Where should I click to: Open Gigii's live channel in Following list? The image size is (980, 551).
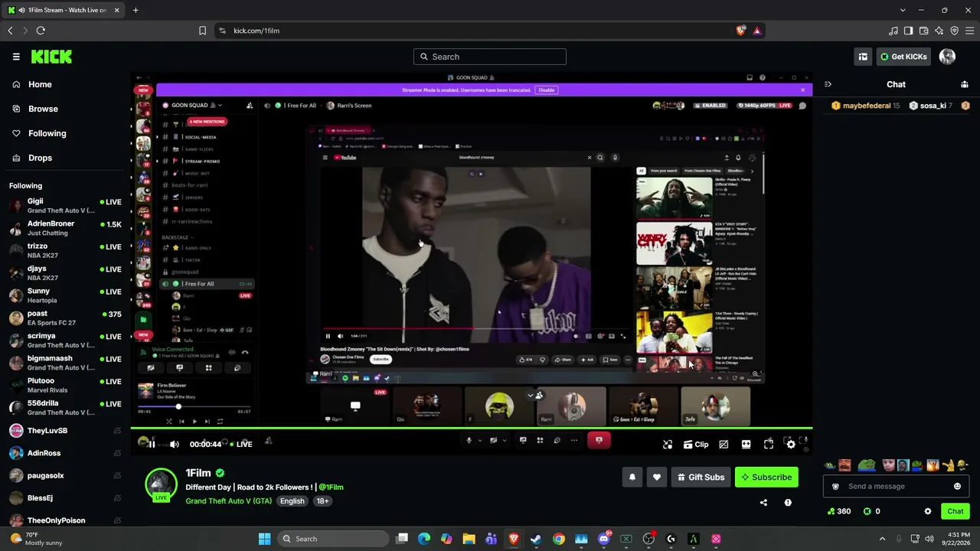(x=65, y=206)
